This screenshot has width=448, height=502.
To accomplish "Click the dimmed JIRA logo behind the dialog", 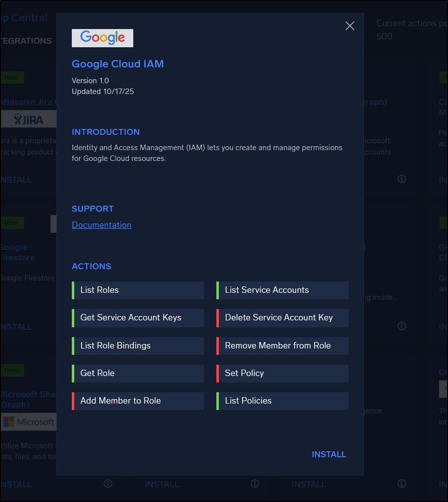I will pyautogui.click(x=29, y=119).
